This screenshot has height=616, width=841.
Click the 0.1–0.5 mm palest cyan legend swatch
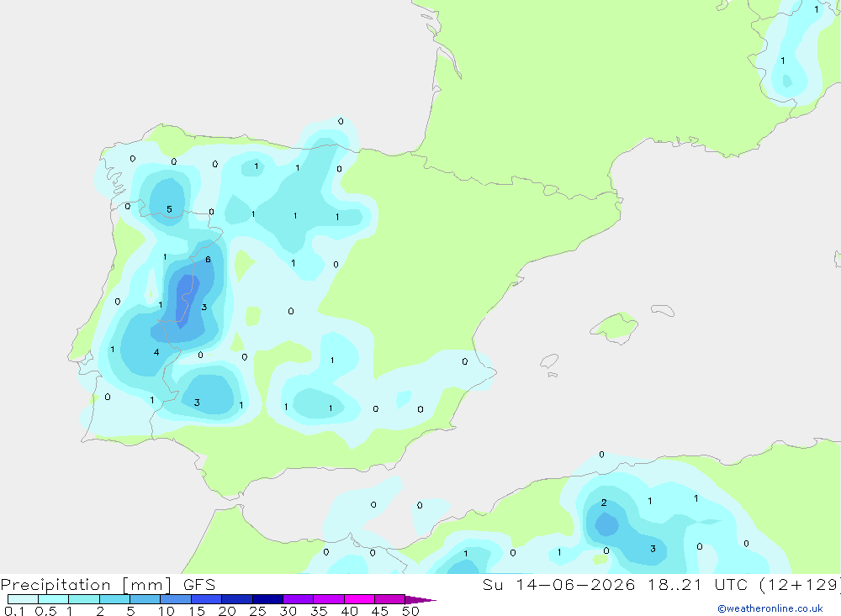(x=23, y=599)
